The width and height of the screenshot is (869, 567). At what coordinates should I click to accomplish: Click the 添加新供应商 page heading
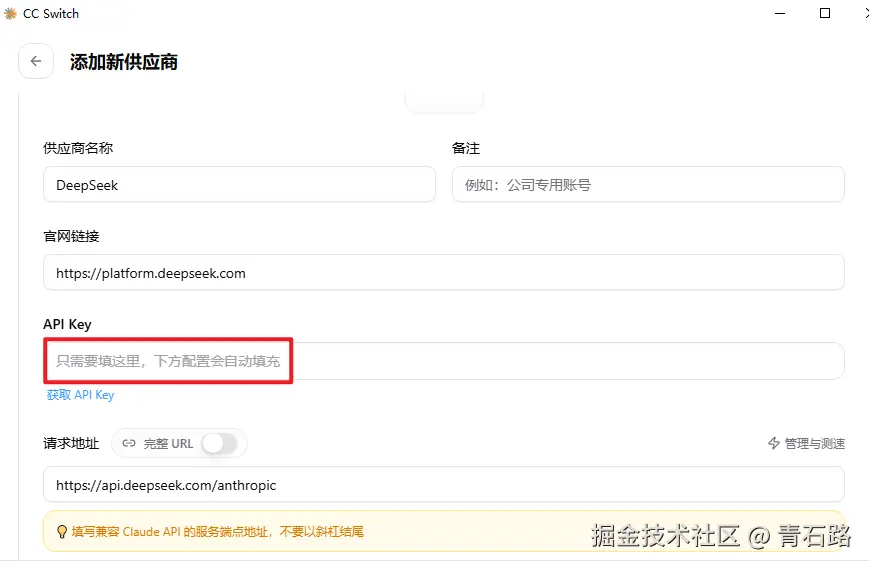pos(124,62)
